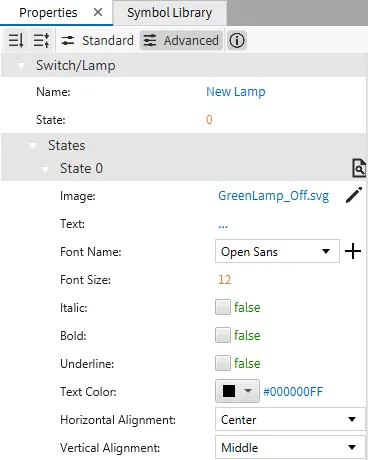
Task: Open the Horizontal Alignment dropdown
Action: [x=290, y=419]
